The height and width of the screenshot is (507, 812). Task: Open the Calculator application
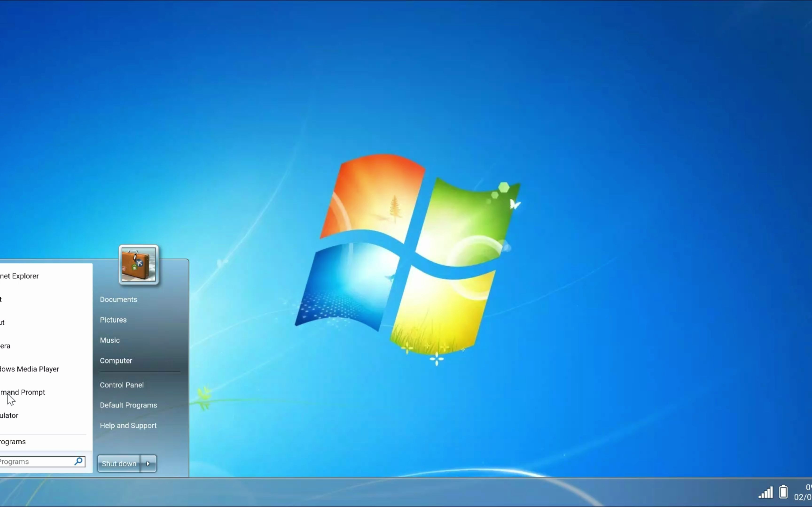[x=9, y=415]
